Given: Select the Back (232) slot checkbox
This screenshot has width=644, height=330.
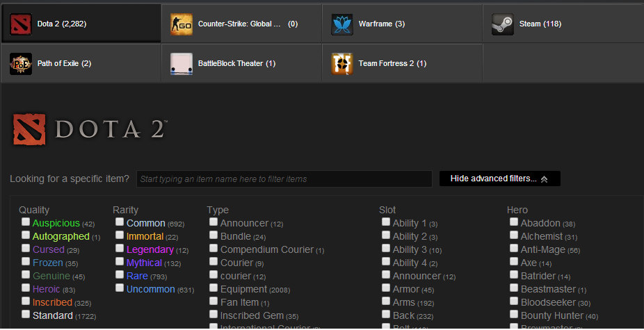Looking at the screenshot, I should 386,315.
